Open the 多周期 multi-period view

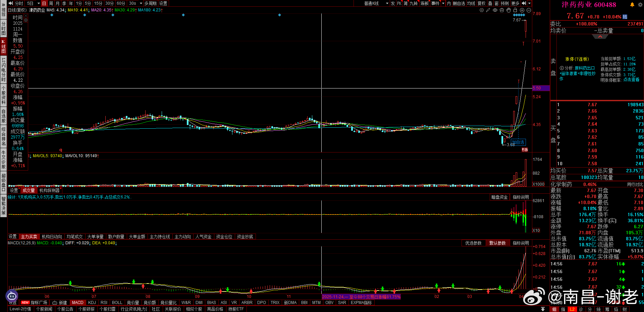[x=151, y=3]
